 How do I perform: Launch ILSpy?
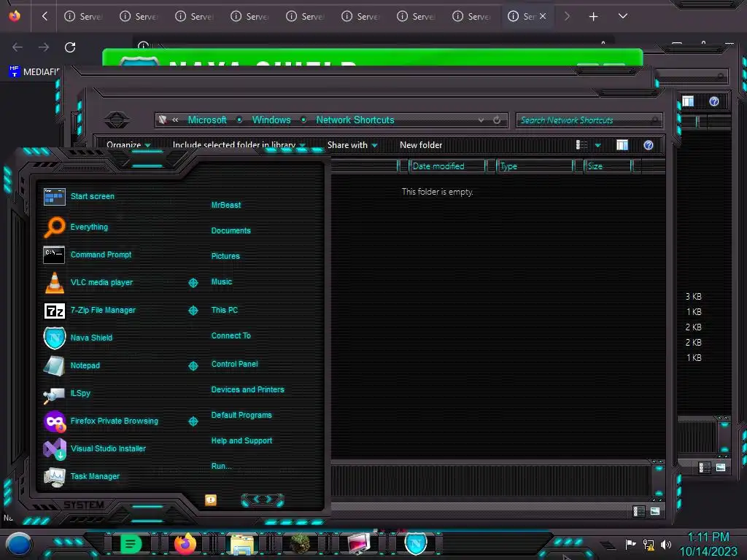click(66, 393)
